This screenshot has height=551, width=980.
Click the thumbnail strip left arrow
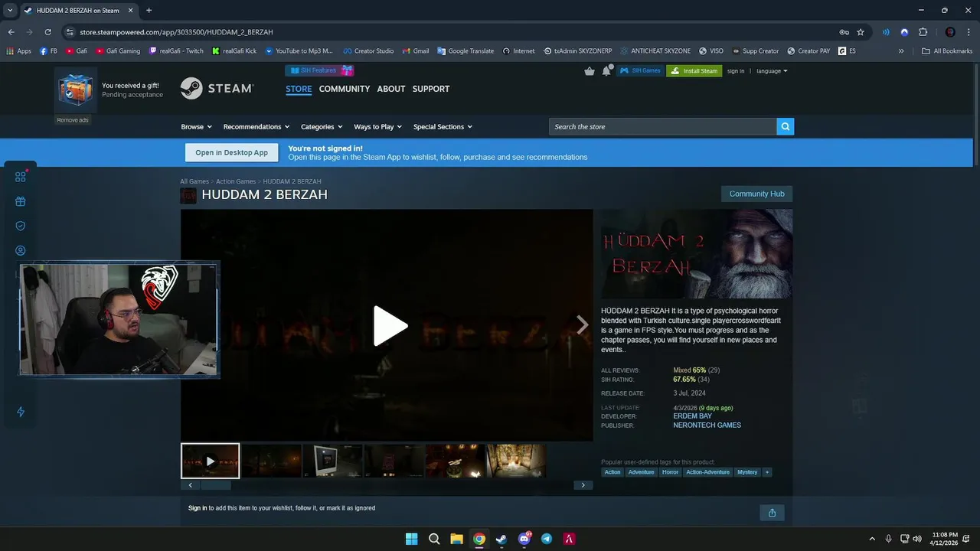pos(191,485)
